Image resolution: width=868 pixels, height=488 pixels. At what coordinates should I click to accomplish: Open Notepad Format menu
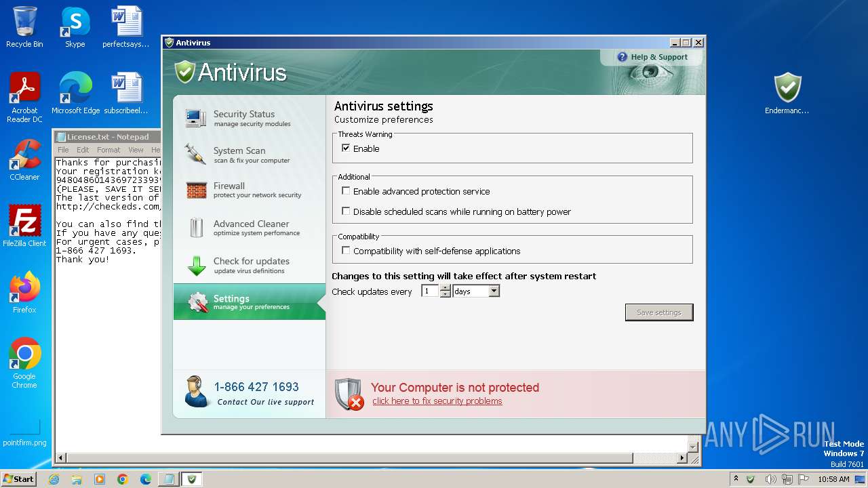coord(108,150)
